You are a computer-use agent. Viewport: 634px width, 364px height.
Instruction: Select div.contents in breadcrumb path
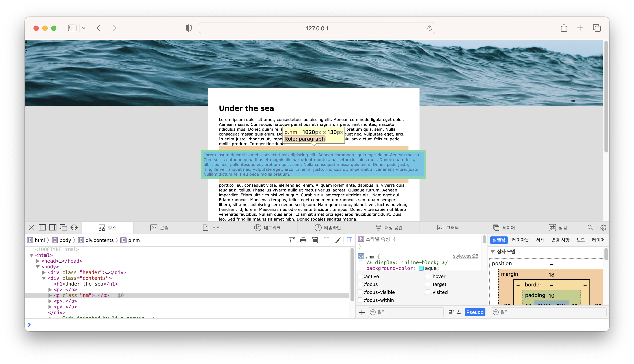click(x=96, y=240)
